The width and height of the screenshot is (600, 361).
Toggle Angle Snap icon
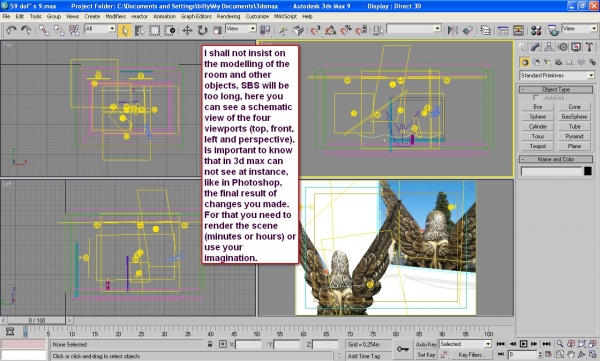tap(330, 30)
